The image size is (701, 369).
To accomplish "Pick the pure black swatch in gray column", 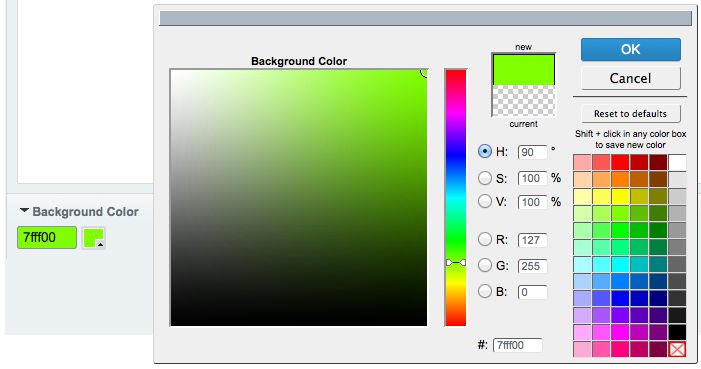I will 677,332.
